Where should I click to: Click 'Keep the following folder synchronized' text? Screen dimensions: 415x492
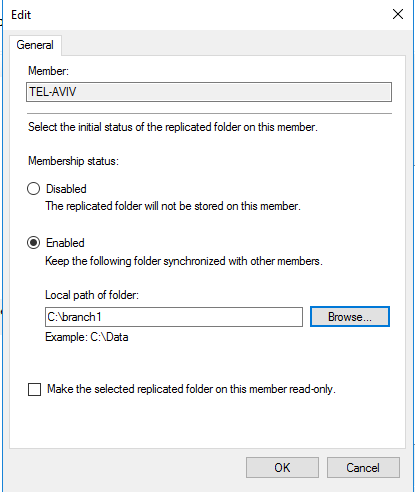[184, 261]
